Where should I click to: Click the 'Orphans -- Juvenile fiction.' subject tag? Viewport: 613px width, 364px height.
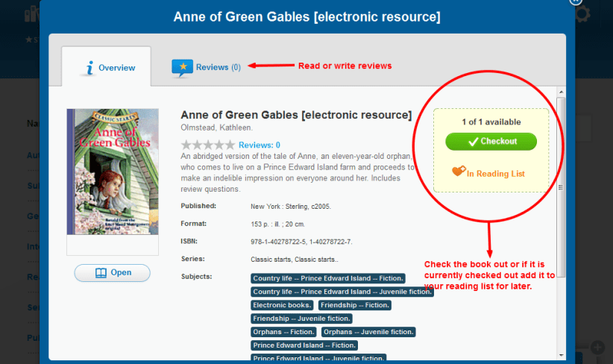(368, 332)
